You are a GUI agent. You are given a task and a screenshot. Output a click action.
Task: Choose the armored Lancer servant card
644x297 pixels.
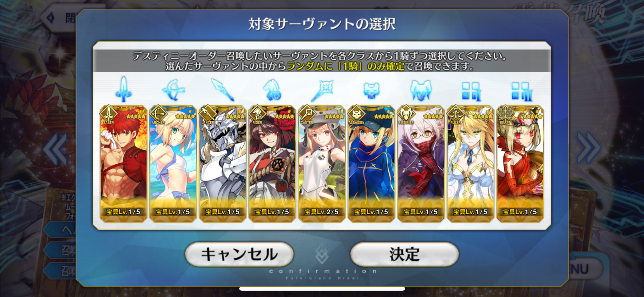222,164
